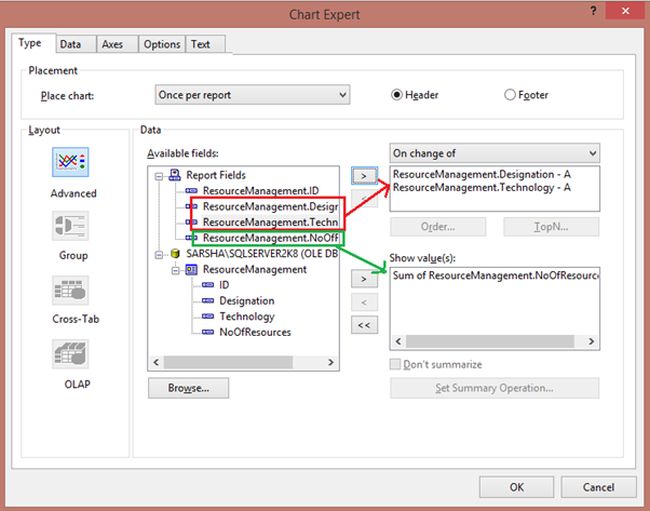The height and width of the screenshot is (511, 650).
Task: Click Available fields scroll left arrow
Action: tap(156, 362)
